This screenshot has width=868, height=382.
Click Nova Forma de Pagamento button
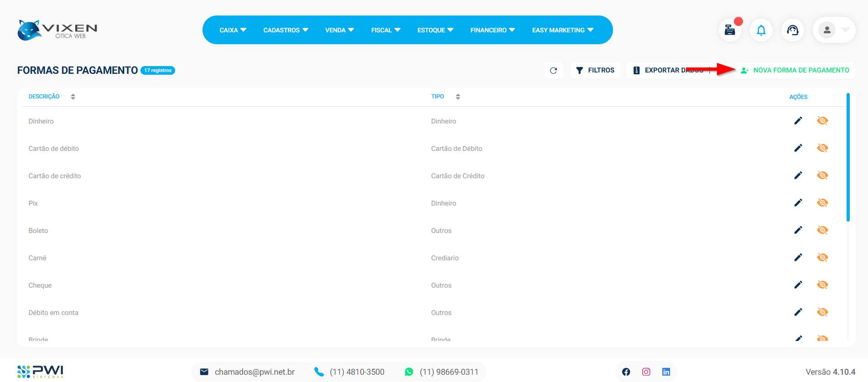795,70
